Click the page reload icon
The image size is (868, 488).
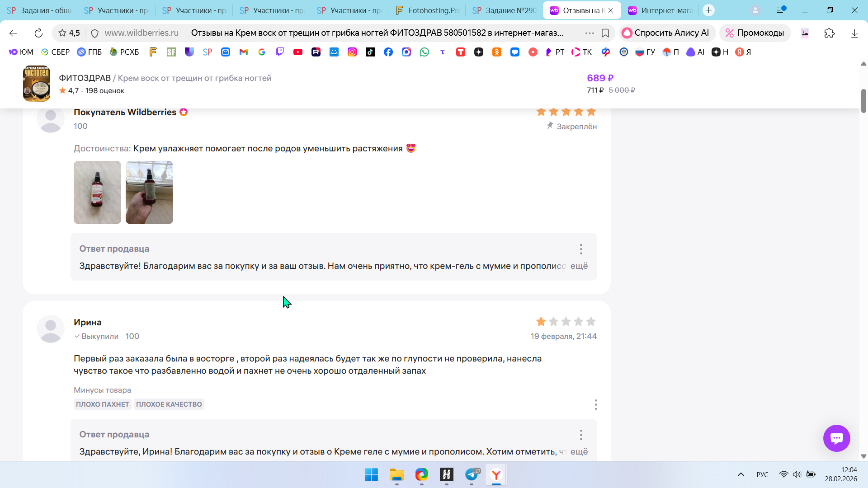click(x=38, y=33)
